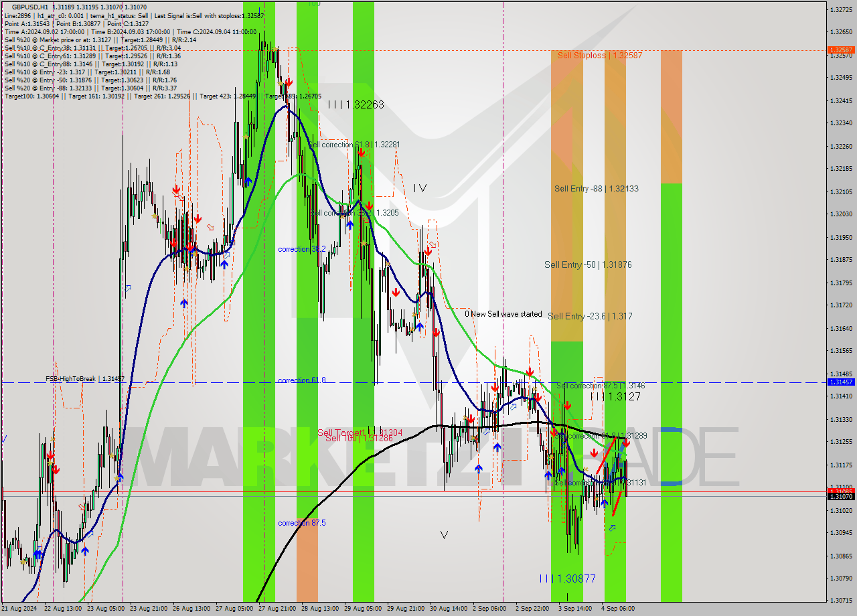857x616 pixels.
Task: Select the red sell arrow above the 27 Aug peak
Action: tap(289, 82)
